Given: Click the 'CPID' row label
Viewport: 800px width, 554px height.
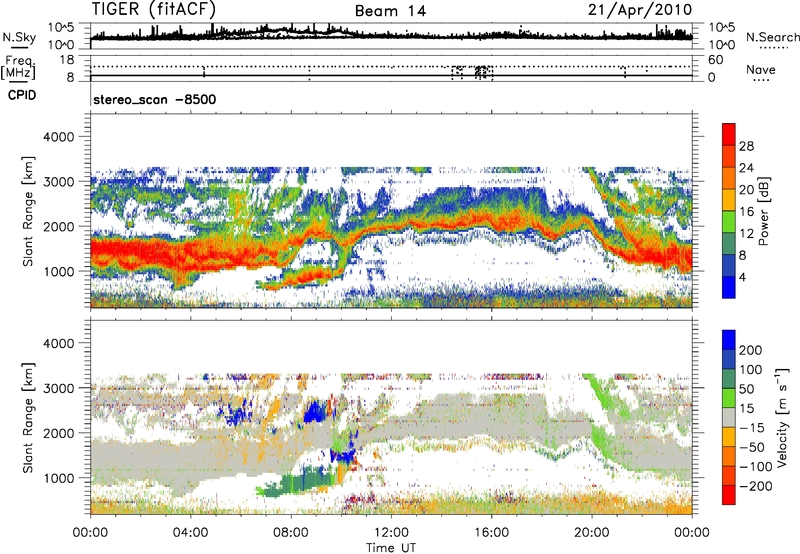Looking at the screenshot, I should (x=22, y=95).
